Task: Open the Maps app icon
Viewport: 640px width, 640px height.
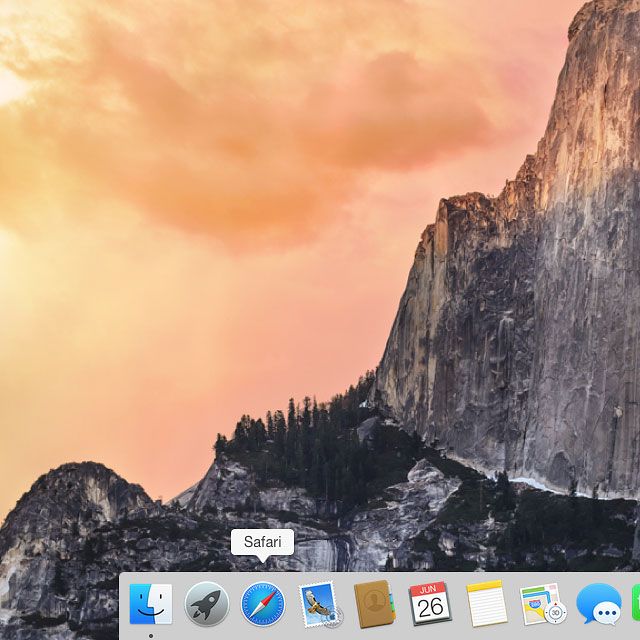Action: point(543,604)
